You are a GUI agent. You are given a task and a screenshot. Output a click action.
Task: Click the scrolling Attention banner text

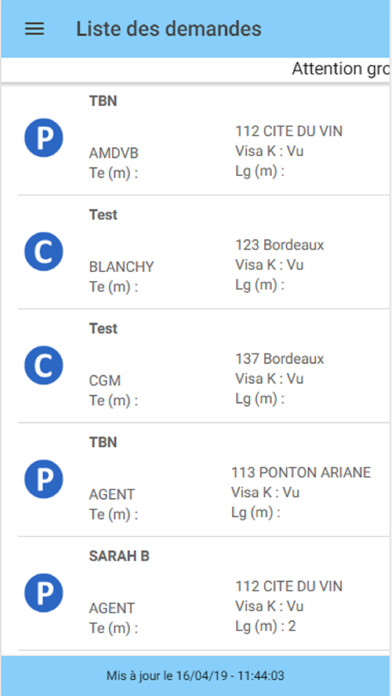[341, 69]
